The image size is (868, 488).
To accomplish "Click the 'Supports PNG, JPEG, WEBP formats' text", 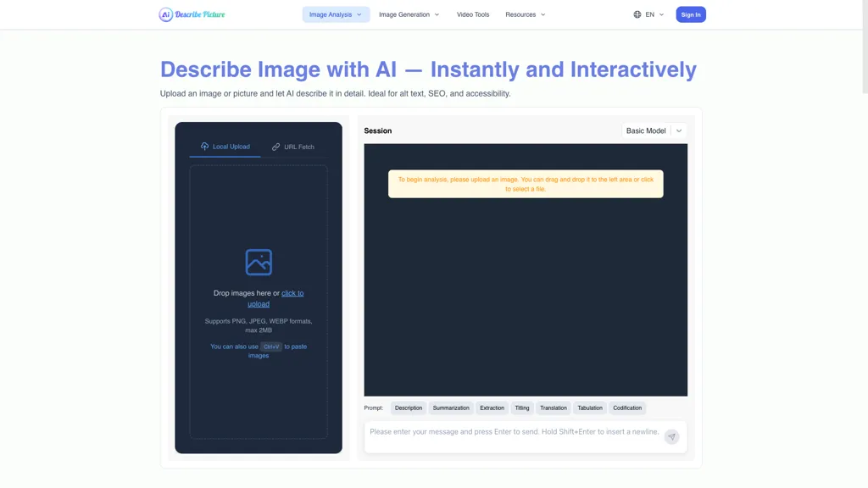I will tap(259, 325).
